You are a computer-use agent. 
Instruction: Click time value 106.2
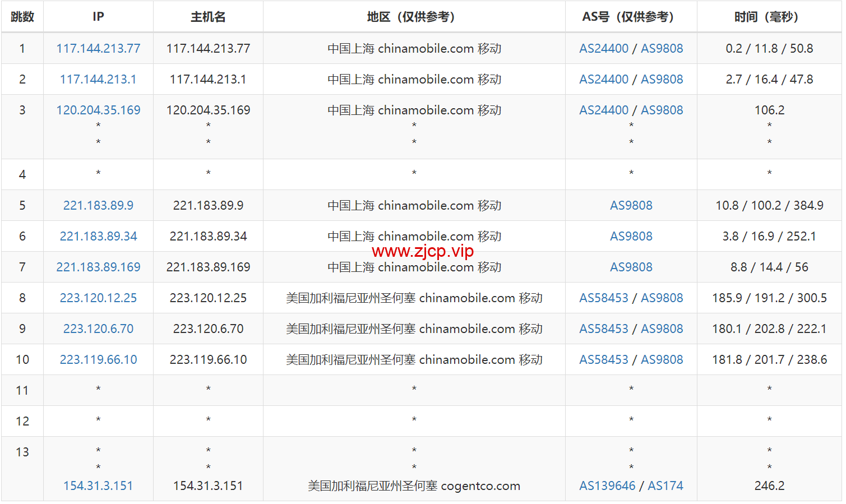point(769,110)
